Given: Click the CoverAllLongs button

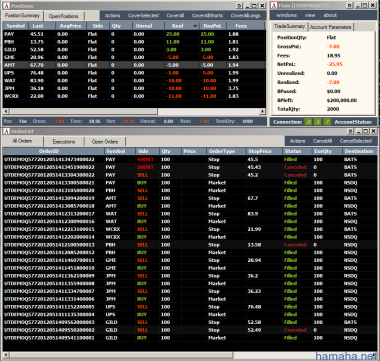Looking at the screenshot, I should pyautogui.click(x=246, y=15).
